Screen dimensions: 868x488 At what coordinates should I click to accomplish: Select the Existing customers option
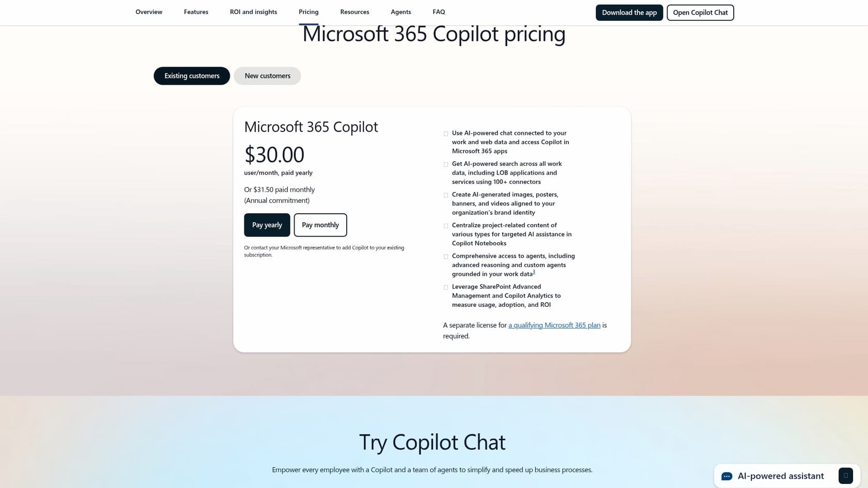(191, 75)
